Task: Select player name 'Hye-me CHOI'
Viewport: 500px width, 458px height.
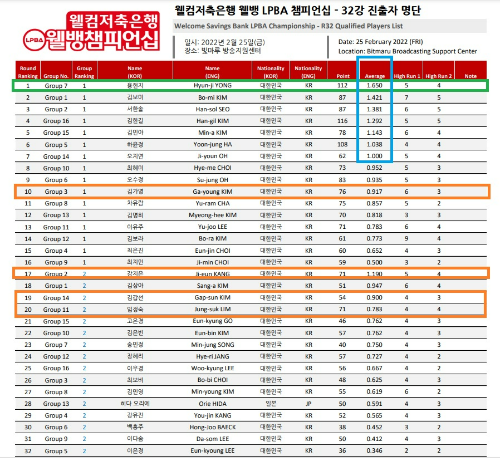Action: click(212, 168)
